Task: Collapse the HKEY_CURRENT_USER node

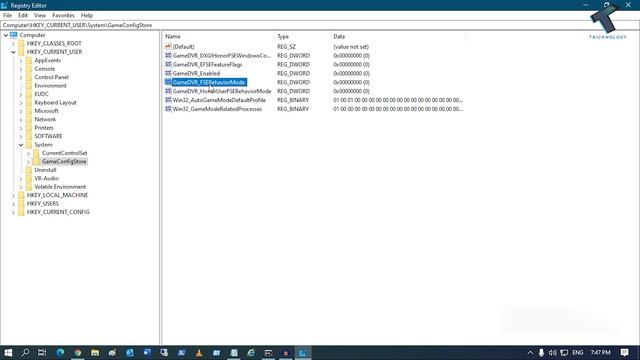Action: pyautogui.click(x=13, y=52)
